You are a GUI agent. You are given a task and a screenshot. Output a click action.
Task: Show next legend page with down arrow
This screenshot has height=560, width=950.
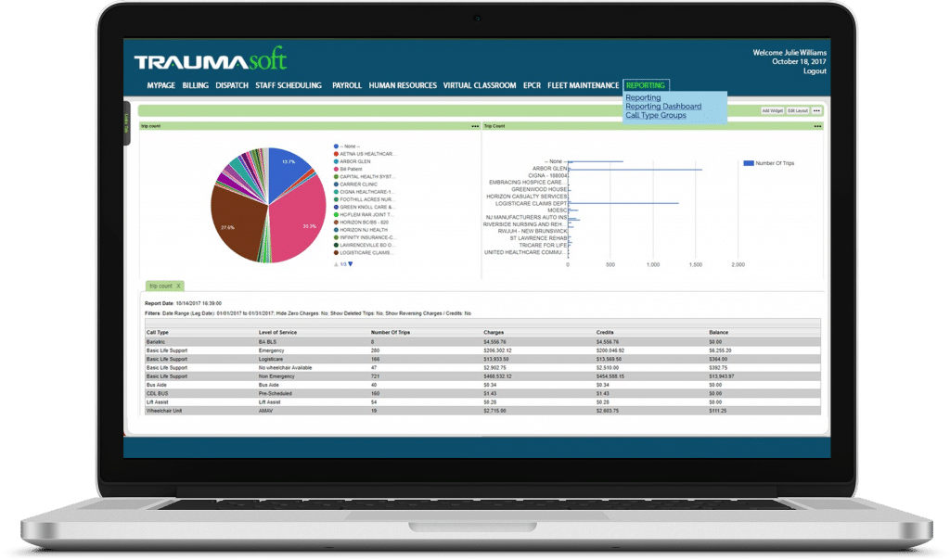click(x=351, y=263)
